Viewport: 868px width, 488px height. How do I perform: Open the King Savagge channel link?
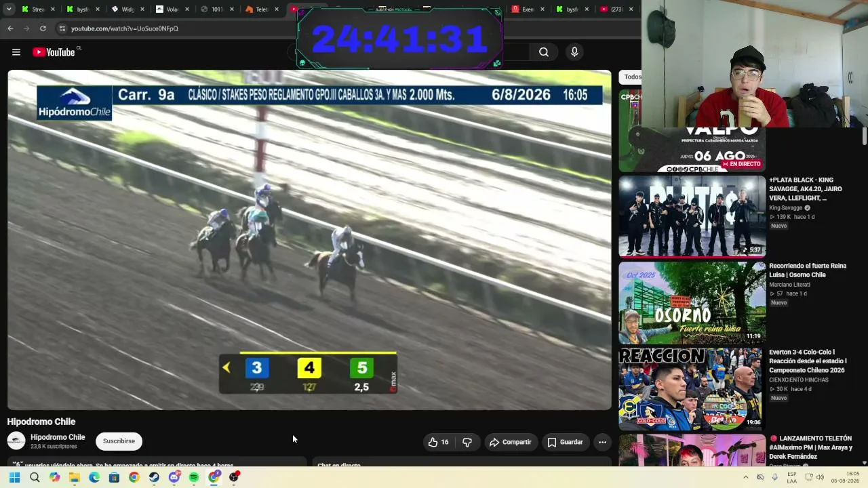tap(785, 208)
